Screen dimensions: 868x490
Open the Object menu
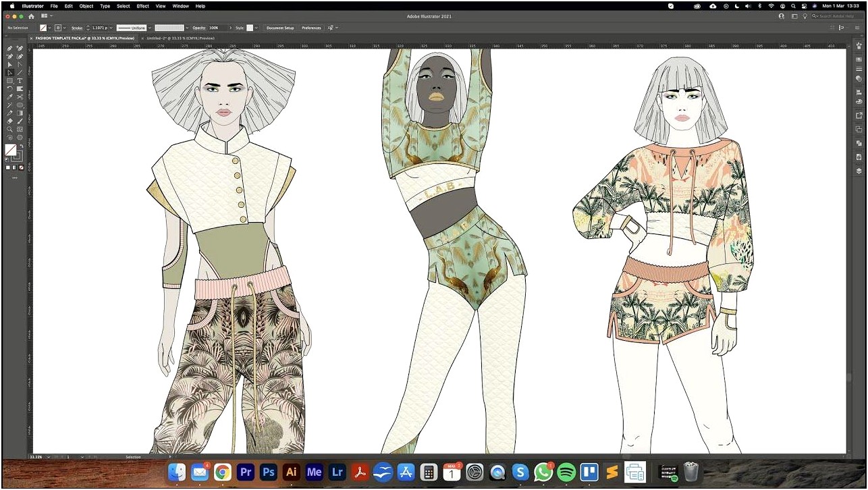point(86,5)
